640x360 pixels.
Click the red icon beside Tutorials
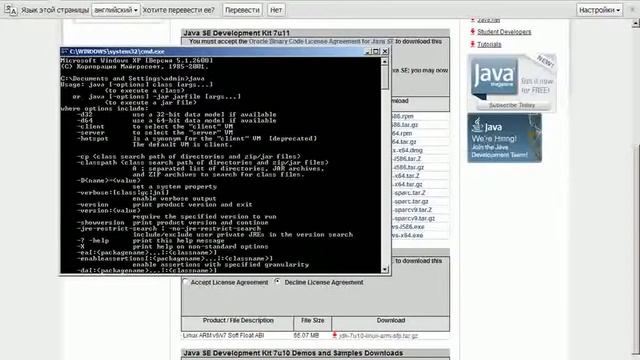pos(473,44)
